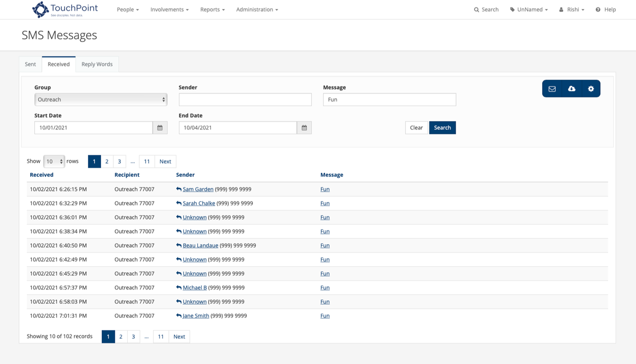Click the Start Date field 10/01/2021
Screen dimensions: 636x364
tap(93, 128)
